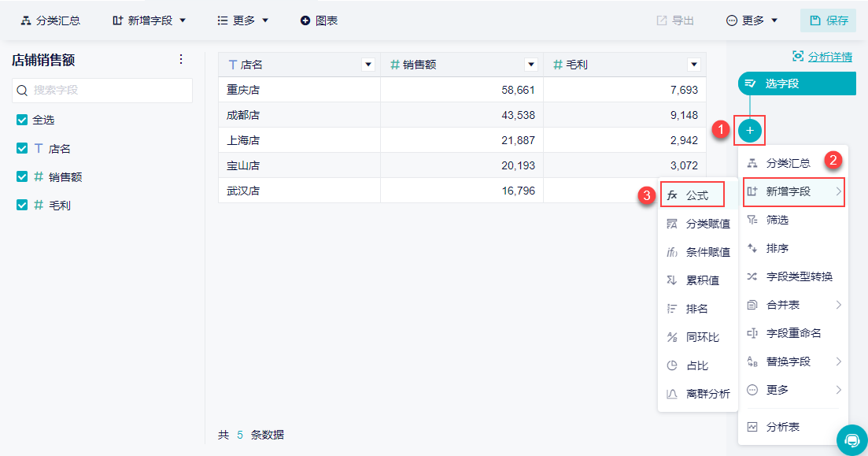The image size is (868, 456).
Task: Click the 图表 plus icon in toolbar
Action: coord(305,20)
